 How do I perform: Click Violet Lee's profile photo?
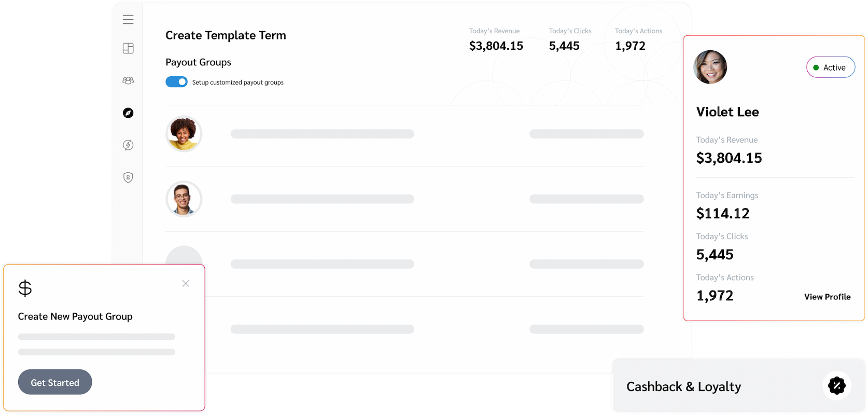click(710, 67)
